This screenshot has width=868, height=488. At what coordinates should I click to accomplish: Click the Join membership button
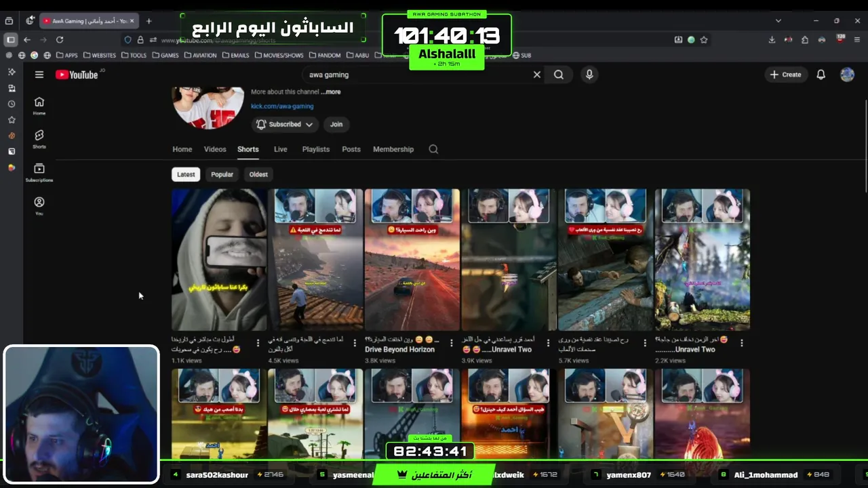[336, 124]
